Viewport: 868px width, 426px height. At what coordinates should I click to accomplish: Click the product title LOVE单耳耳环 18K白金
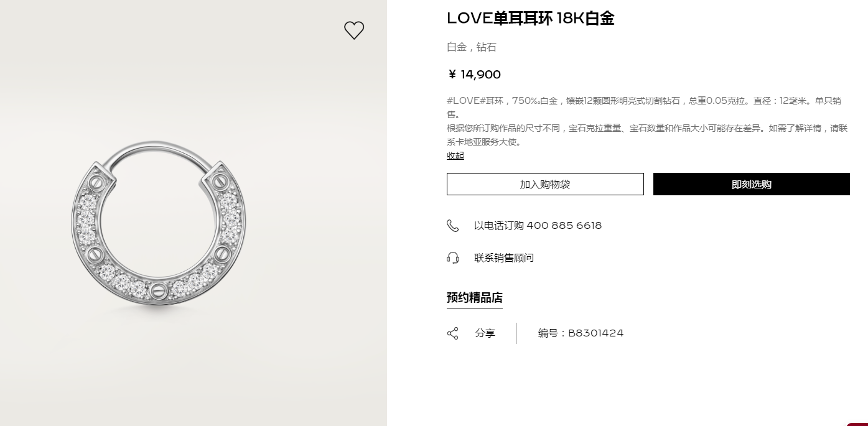pos(530,19)
